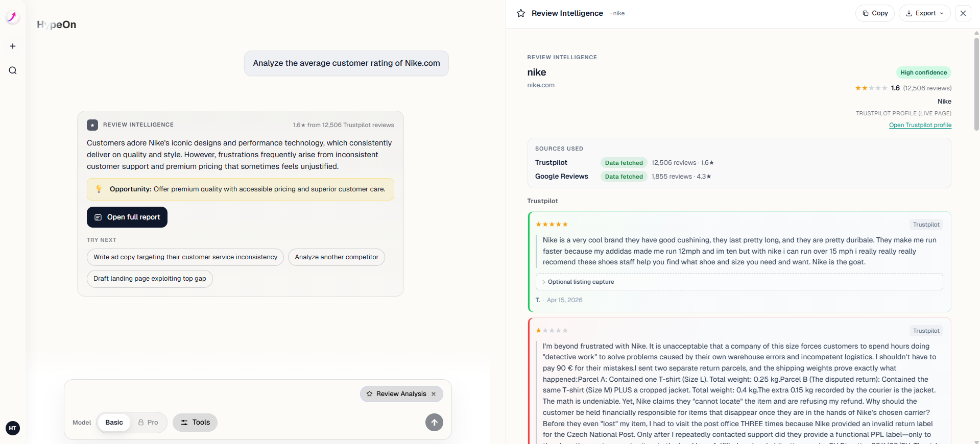This screenshot has height=444, width=980.
Task: Start a new chat with plus icon
Action: (x=13, y=46)
